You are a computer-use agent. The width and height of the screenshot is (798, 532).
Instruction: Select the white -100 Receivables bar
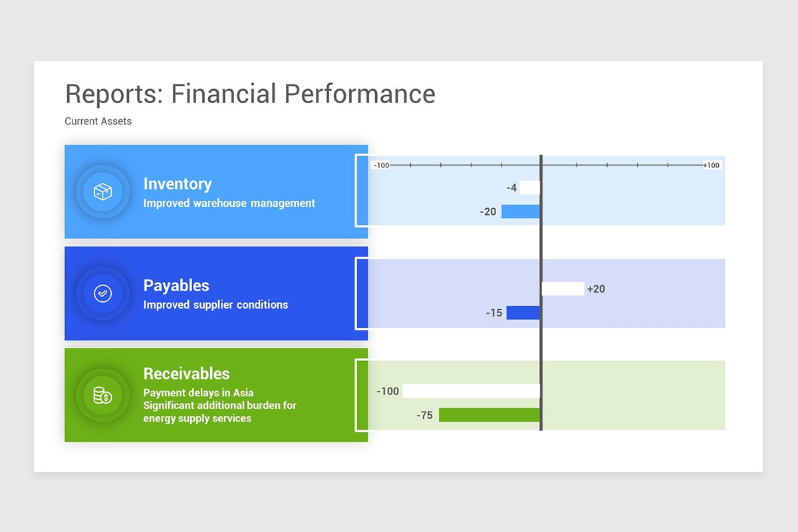471,391
